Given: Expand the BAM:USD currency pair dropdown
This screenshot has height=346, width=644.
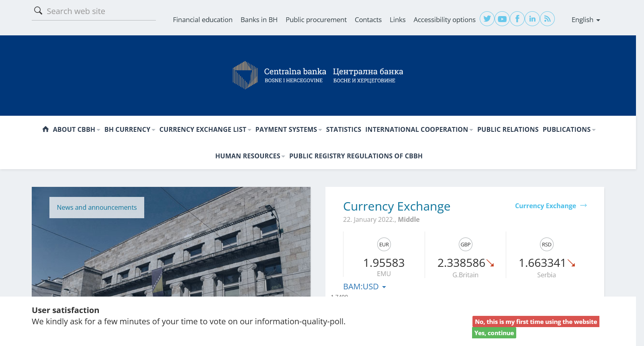Looking at the screenshot, I should click(364, 287).
